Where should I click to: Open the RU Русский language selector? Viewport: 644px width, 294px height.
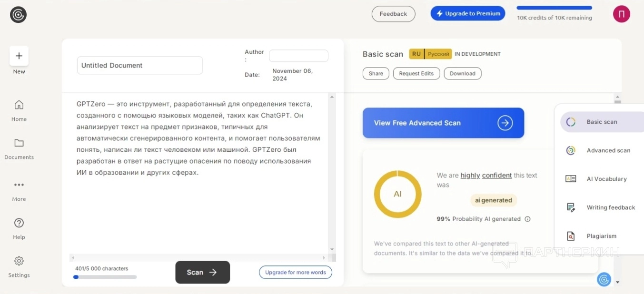(430, 54)
